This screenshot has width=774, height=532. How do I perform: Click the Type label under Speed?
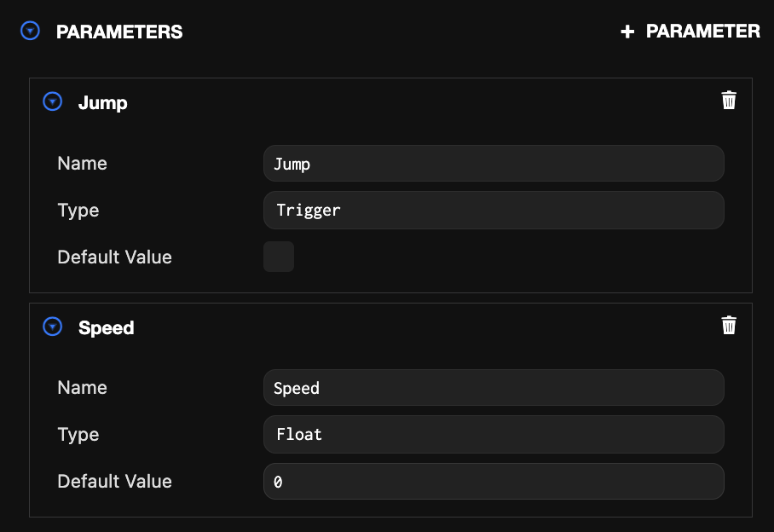78,435
